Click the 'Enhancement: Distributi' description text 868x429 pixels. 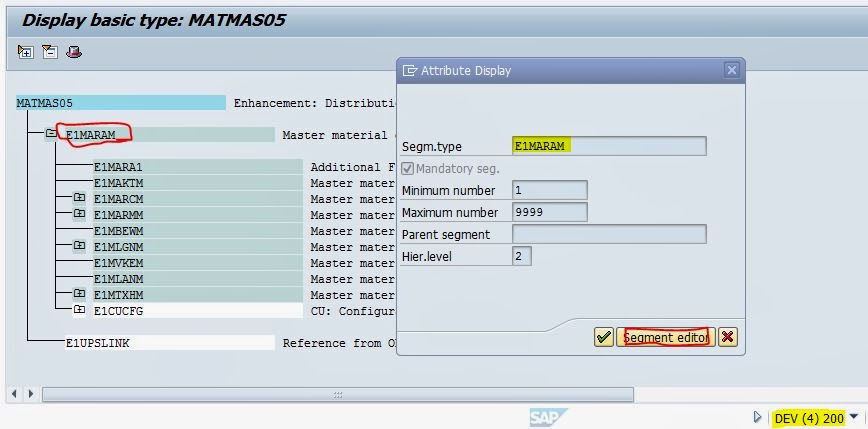(x=315, y=103)
